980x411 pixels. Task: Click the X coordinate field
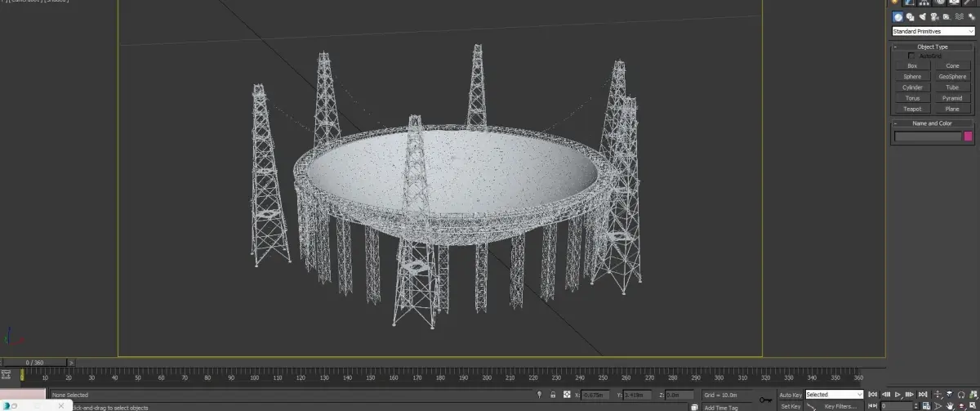click(x=595, y=395)
